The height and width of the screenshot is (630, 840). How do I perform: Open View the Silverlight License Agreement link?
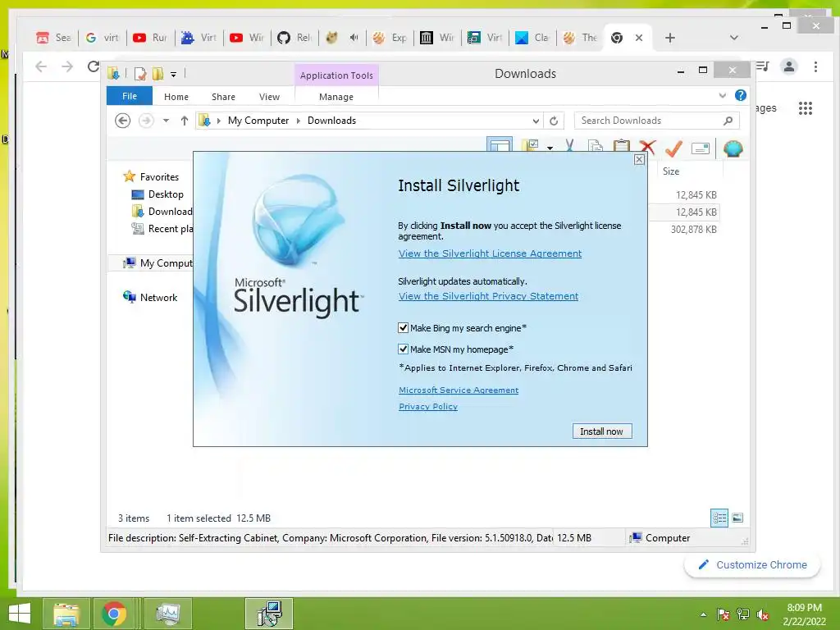[x=490, y=253]
